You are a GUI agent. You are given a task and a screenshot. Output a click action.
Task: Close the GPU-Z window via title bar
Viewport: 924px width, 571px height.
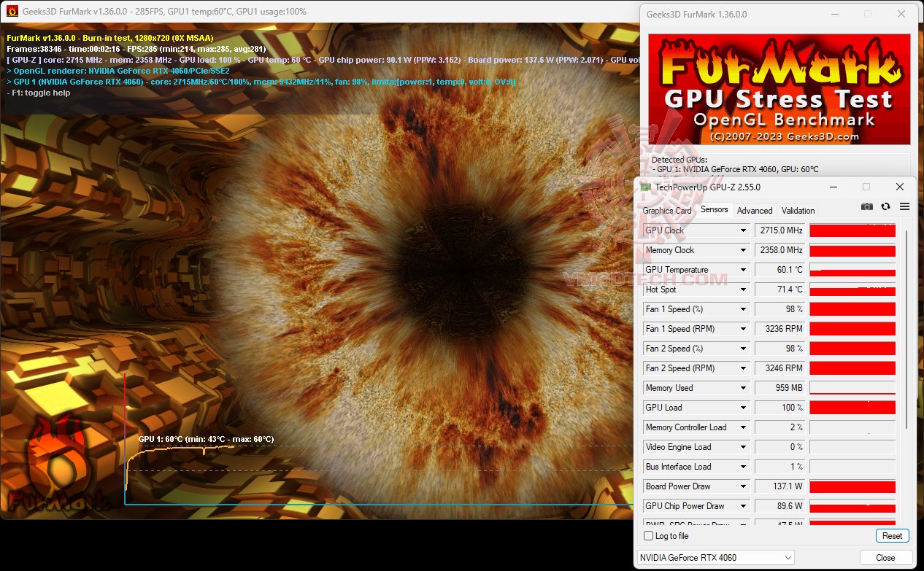tap(900, 187)
